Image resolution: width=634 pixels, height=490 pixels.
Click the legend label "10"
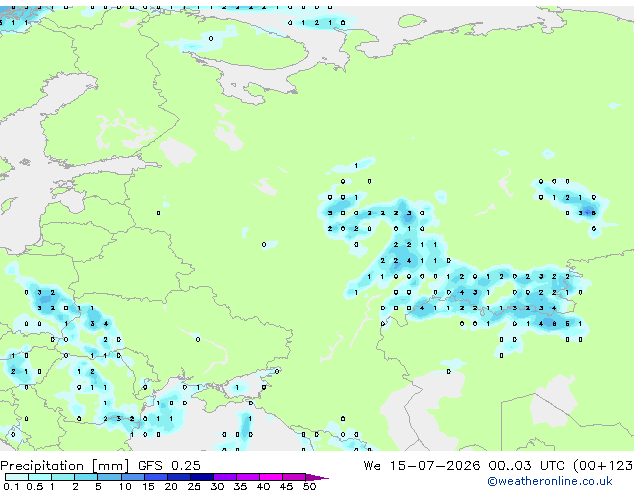[x=125, y=486]
